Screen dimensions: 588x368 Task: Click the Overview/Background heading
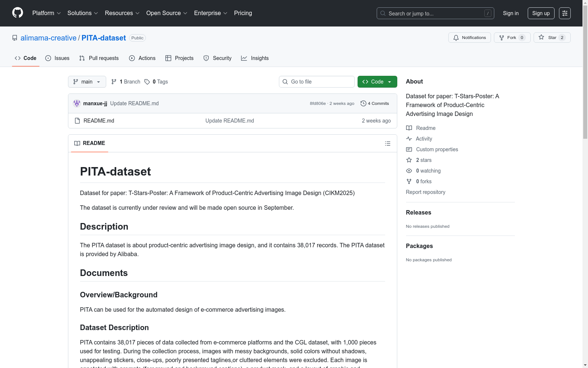click(x=119, y=295)
